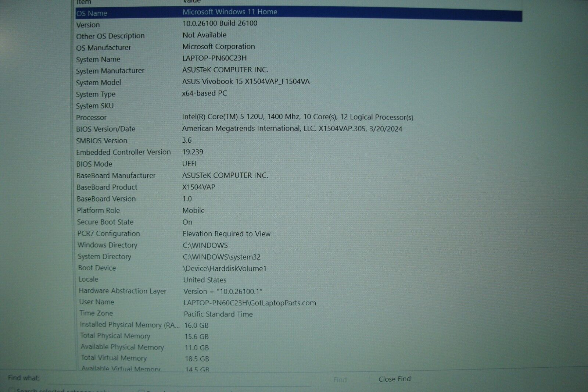
Task: Click 'ASUS Vivobook 15 X1504VAP_F1504VA' value
Action: pos(246,81)
